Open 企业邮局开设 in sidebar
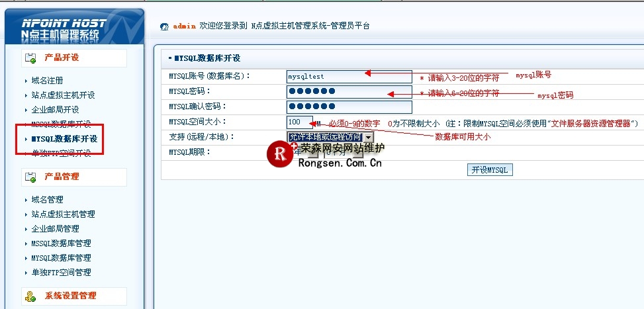Image resolution: width=644 pixels, height=309 pixels. tap(55, 110)
